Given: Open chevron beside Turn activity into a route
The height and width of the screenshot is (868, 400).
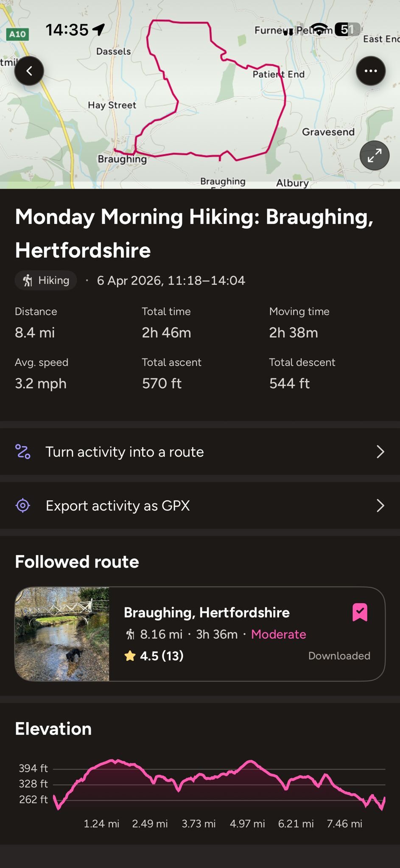Looking at the screenshot, I should tap(380, 452).
